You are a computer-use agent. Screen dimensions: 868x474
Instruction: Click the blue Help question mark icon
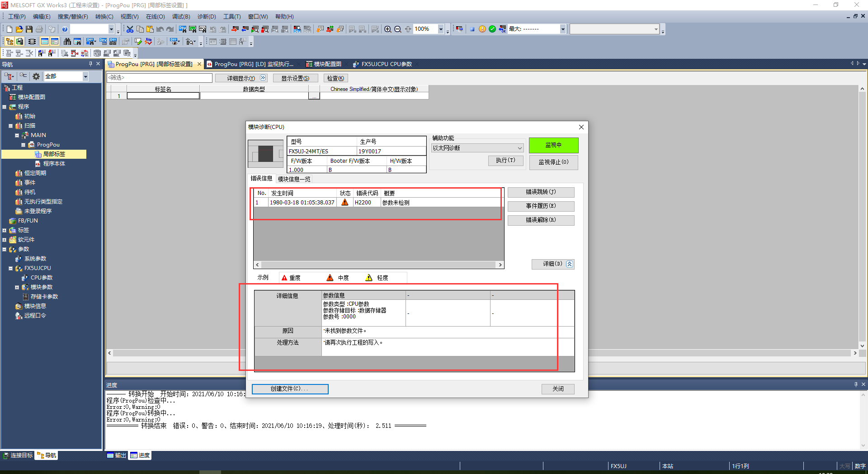tap(65, 29)
